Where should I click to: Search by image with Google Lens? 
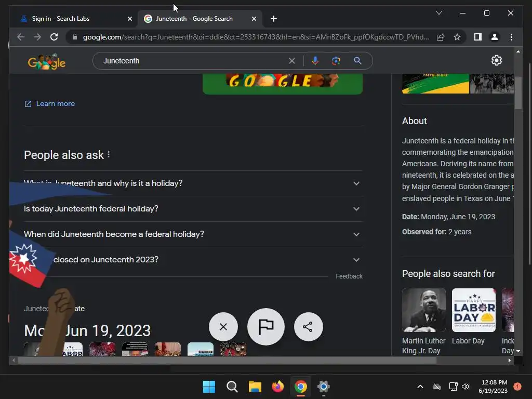336,61
